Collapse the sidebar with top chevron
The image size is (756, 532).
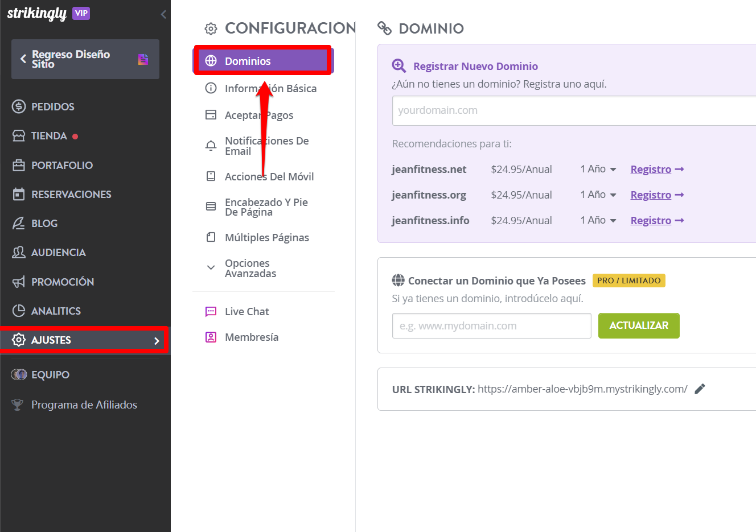point(163,14)
